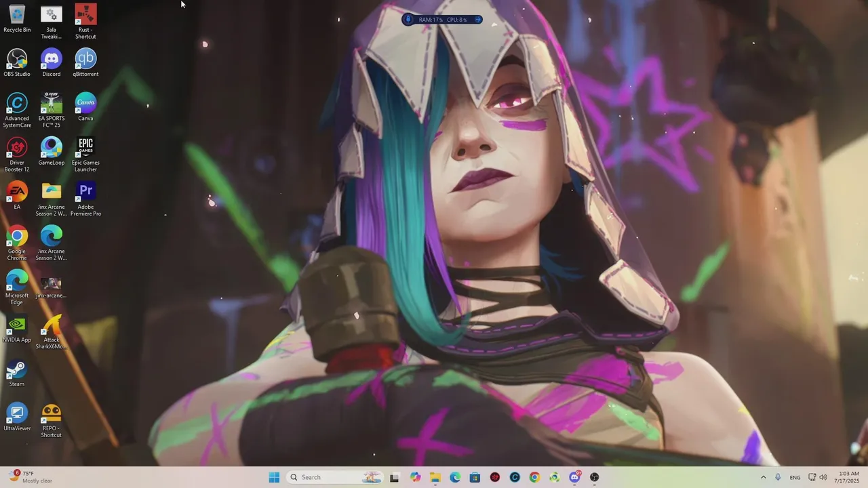
Task: Select the Sala Tweaking desktop shortcut
Action: pos(51,22)
